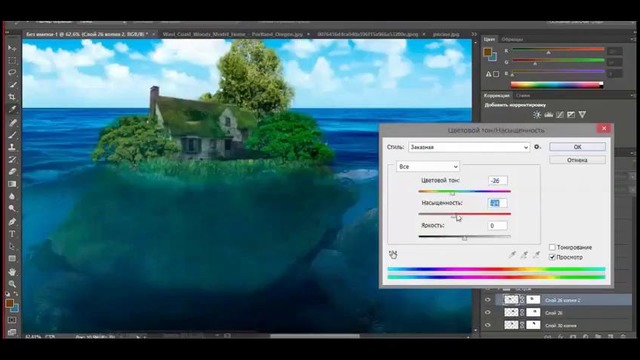Image resolution: width=640 pixels, height=360 pixels.
Task: Select the Gradient tool
Action: tap(12, 184)
